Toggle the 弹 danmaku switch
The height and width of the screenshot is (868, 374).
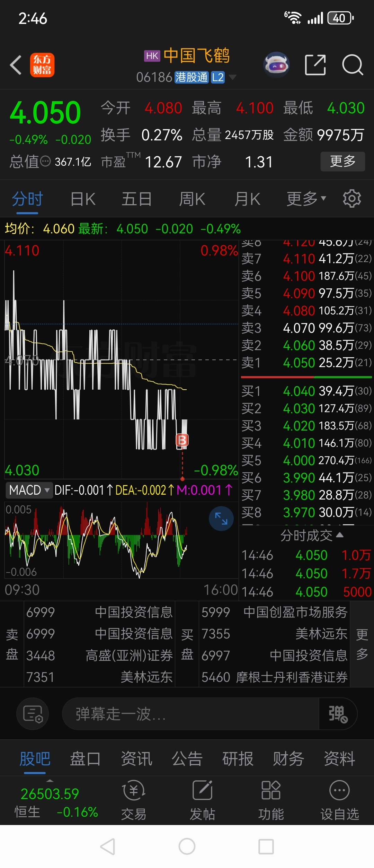[x=338, y=714]
